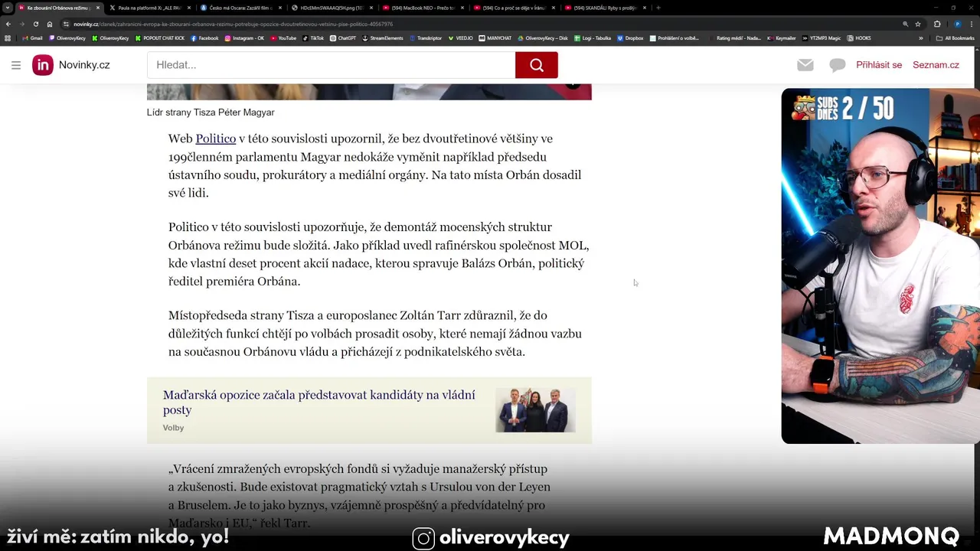Viewport: 980px width, 551px height.
Task: Open VEED.IO bookmark
Action: coord(461,37)
